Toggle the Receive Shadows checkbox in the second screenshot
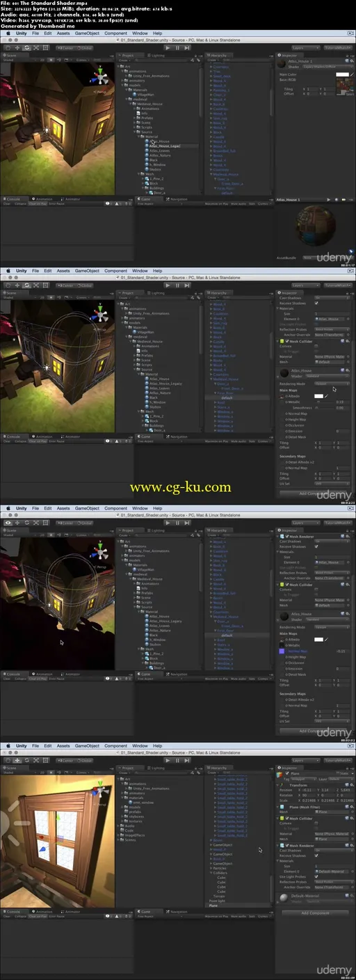 click(316, 303)
